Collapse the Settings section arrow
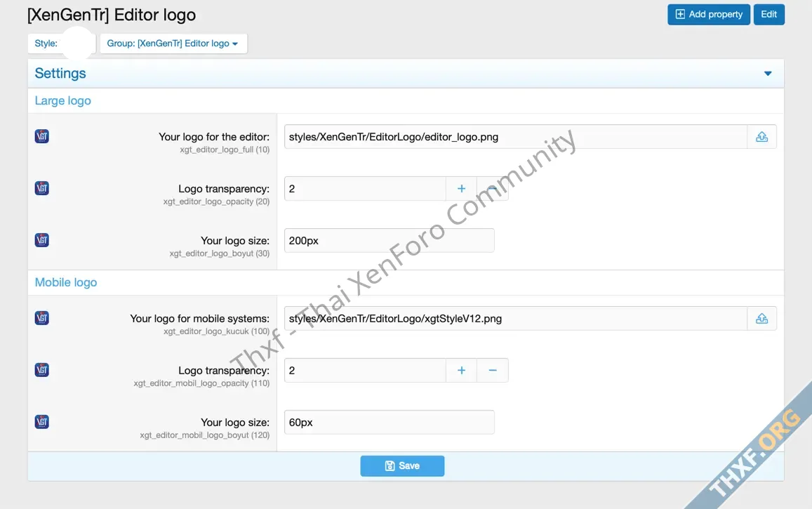Image resolution: width=812 pixels, height=509 pixels. pos(768,74)
